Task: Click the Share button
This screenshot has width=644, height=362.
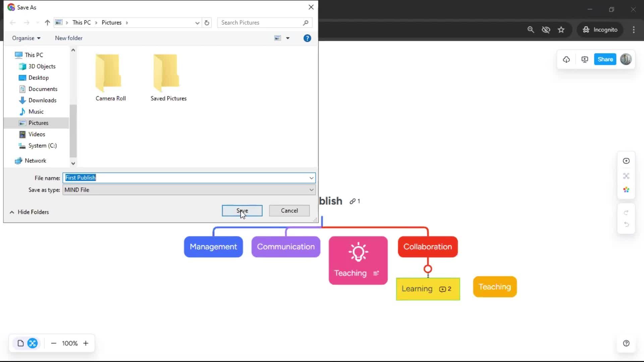Action: point(605,59)
